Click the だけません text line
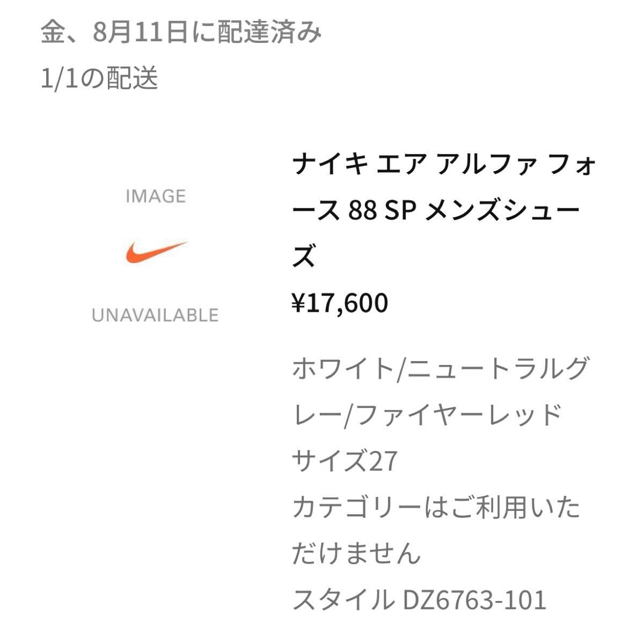 coord(356,553)
